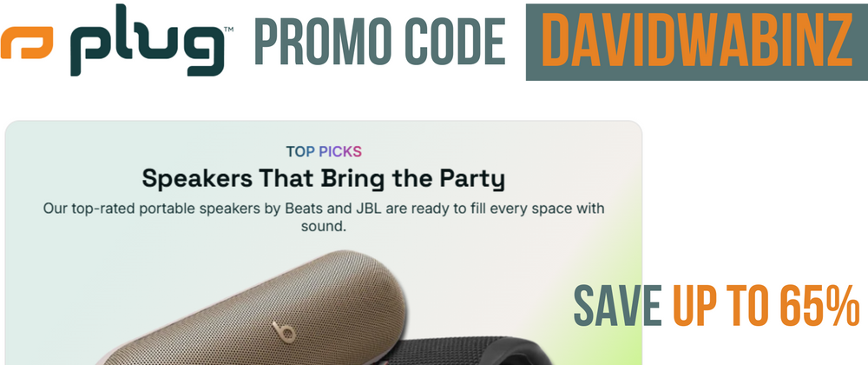Click the trademark symbol beside plug

click(228, 29)
